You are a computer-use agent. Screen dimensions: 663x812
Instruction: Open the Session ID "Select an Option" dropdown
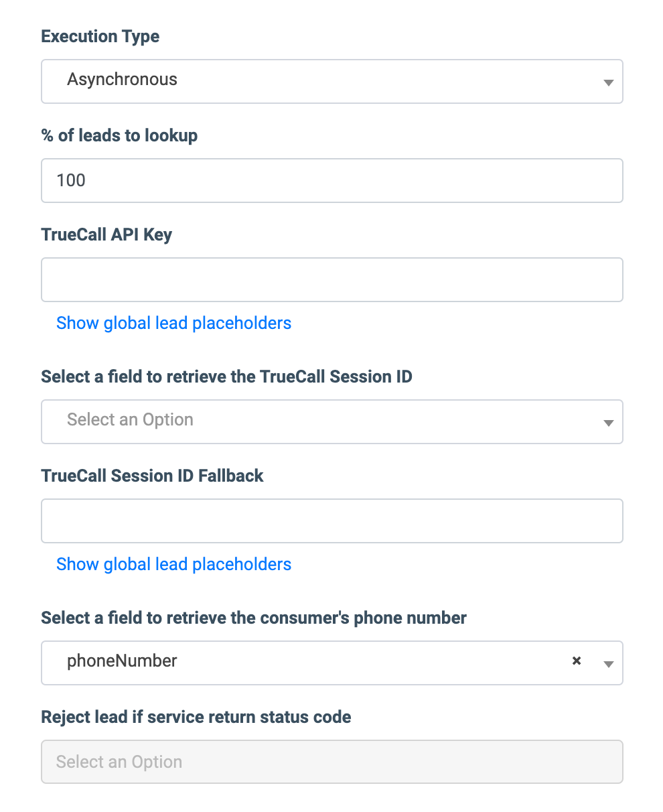[x=130, y=420]
